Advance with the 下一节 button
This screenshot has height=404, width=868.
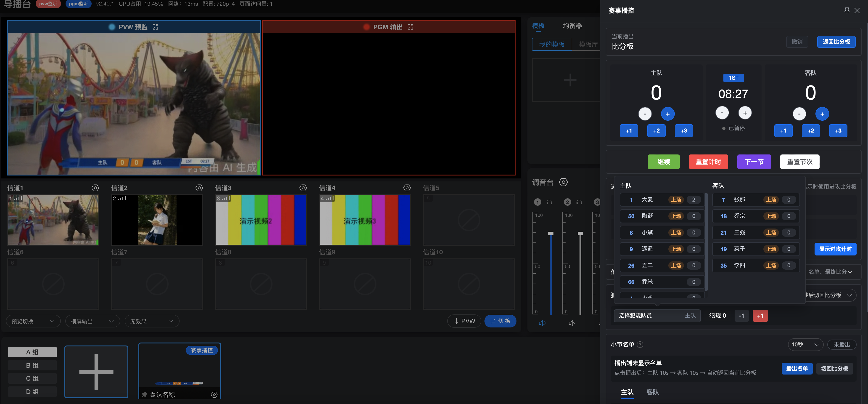coord(754,162)
